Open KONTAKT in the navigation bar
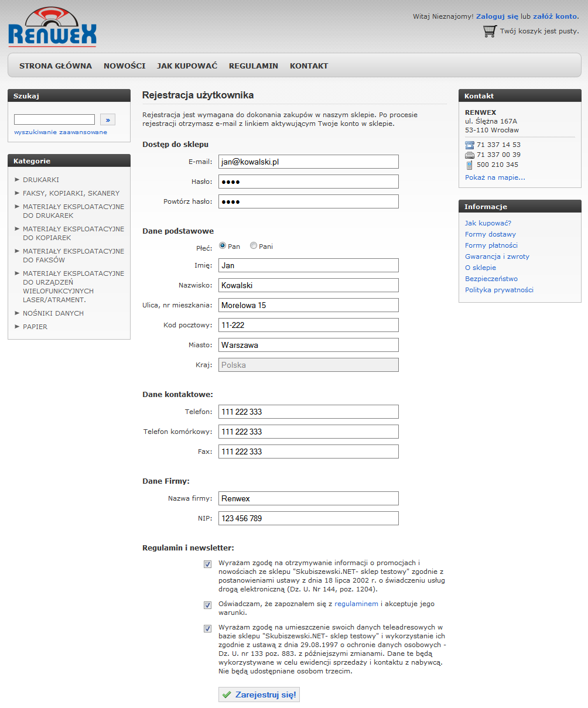Screen dimensions: 588x708 pos(309,66)
